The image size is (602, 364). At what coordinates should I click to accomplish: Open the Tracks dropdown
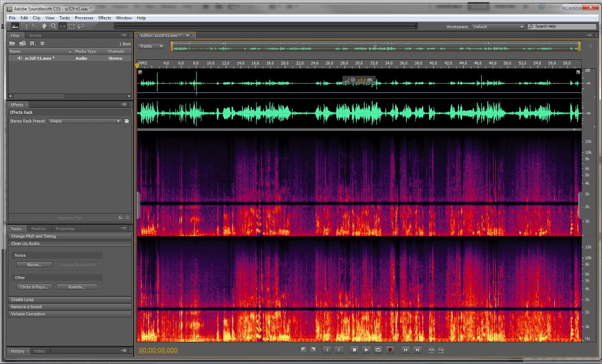(151, 46)
